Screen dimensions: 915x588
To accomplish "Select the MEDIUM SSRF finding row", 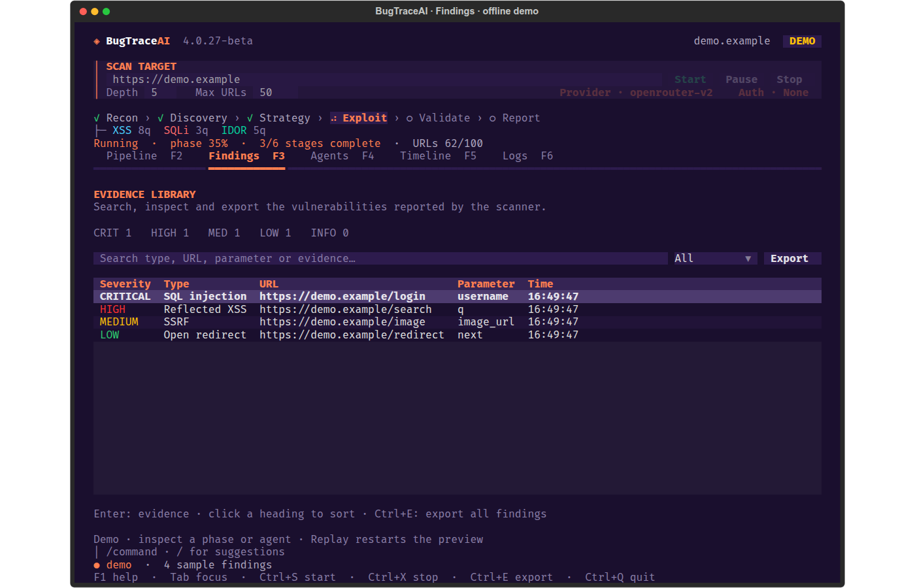I will click(x=457, y=322).
